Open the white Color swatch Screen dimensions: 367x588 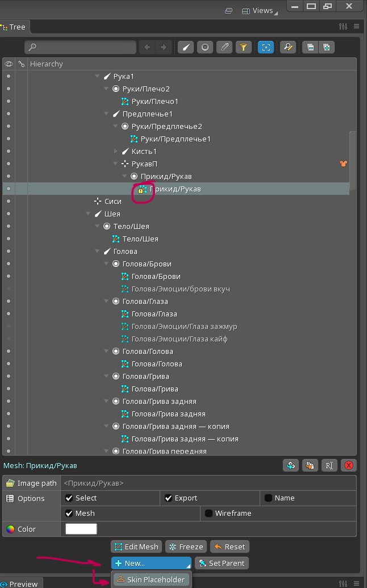(81, 529)
